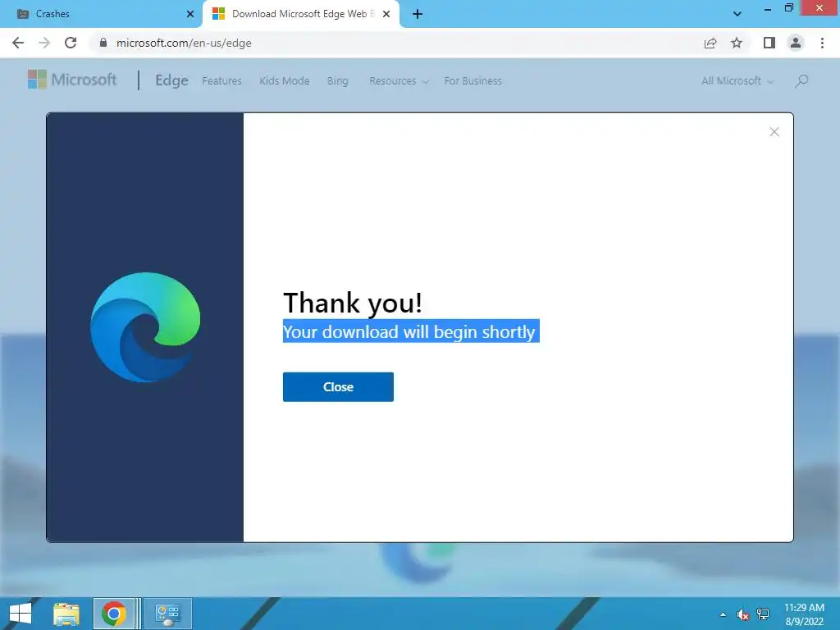Expand the Resources dropdown

pyautogui.click(x=399, y=81)
